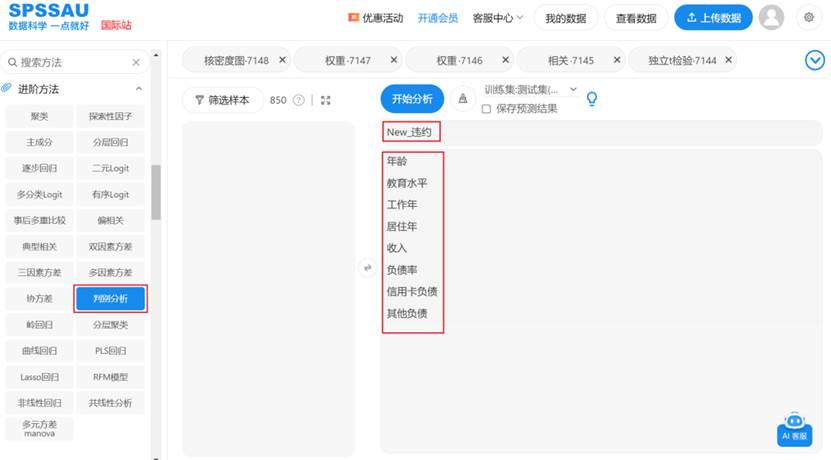The width and height of the screenshot is (831, 460).
Task: Switch to the 相关-7145 tab
Action: coord(571,60)
